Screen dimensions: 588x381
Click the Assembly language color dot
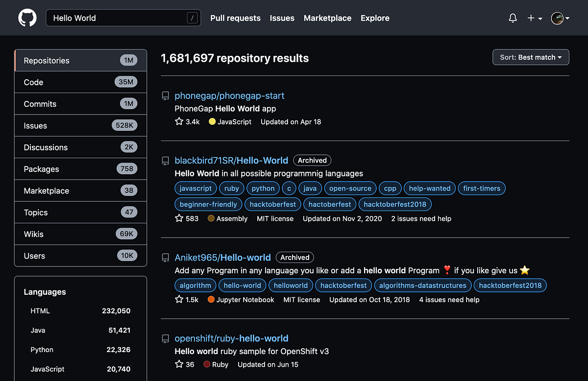(211, 218)
